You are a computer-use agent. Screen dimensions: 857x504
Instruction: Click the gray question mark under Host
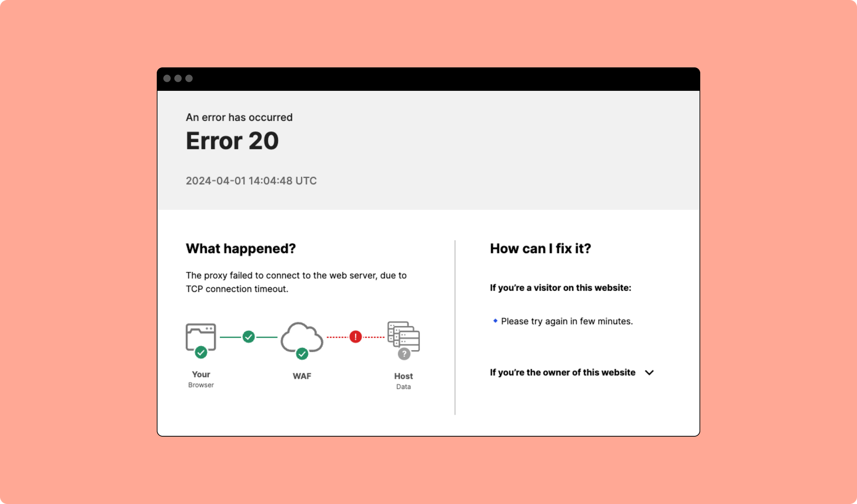click(404, 354)
